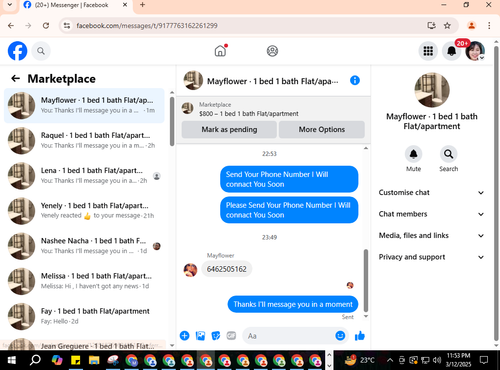Bookmark this page with the star icon

click(447, 26)
